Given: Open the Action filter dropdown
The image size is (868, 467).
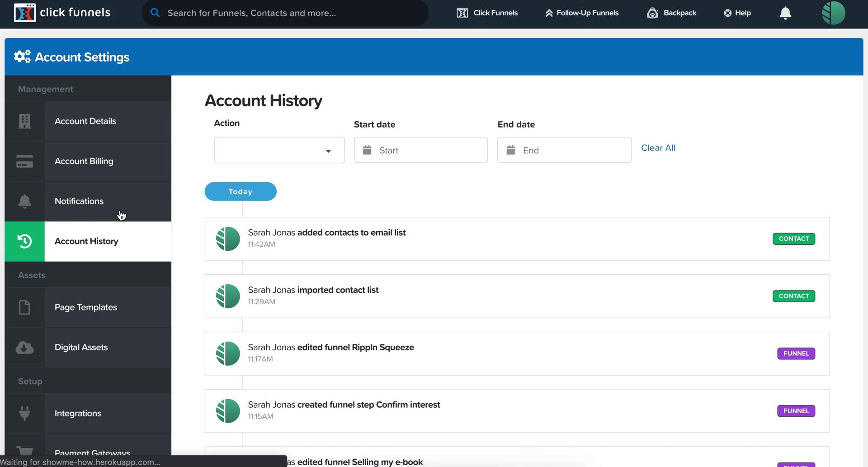Looking at the screenshot, I should point(279,150).
